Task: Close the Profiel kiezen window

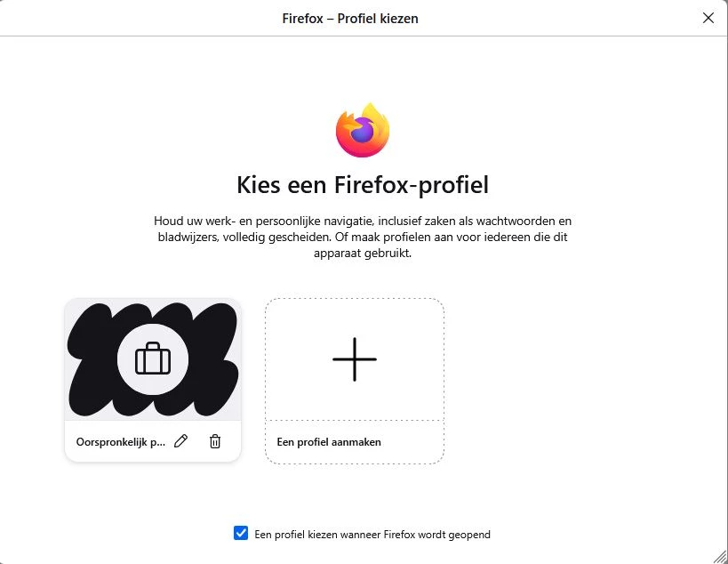Action: tap(708, 18)
